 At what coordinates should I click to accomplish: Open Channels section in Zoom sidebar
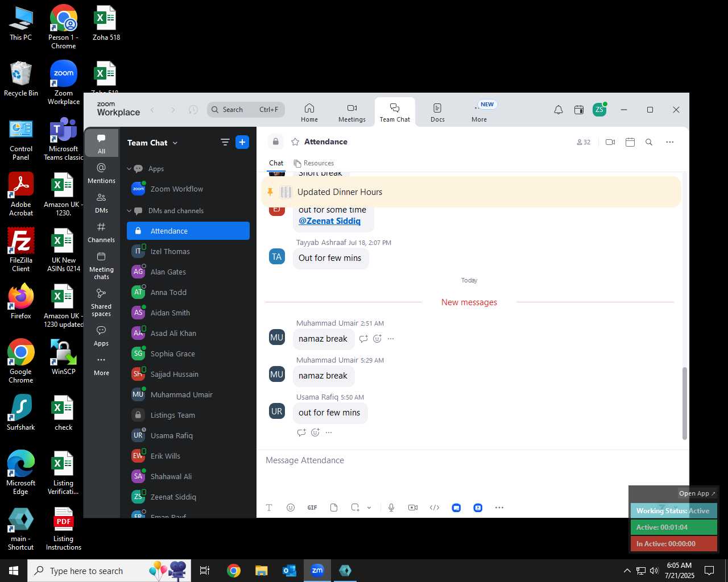[101, 232]
